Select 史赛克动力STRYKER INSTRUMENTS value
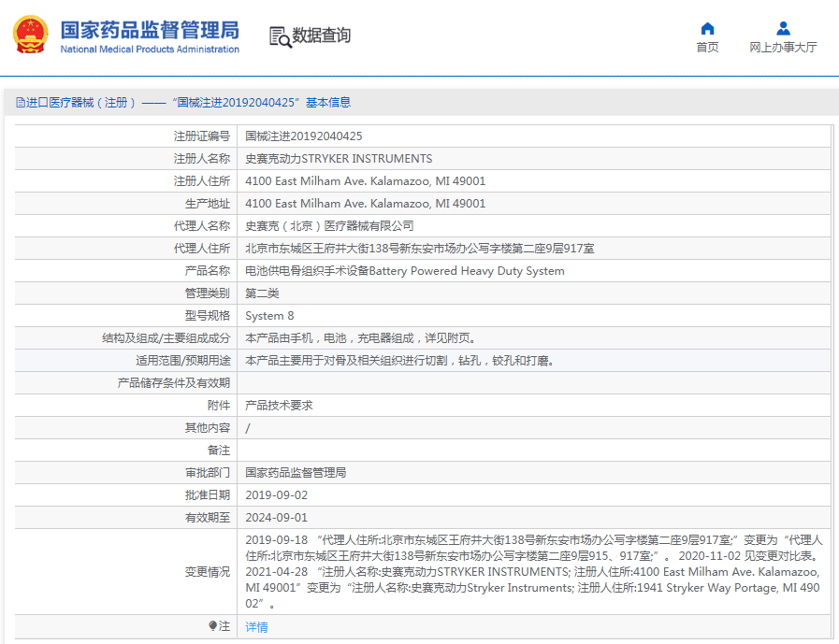The height and width of the screenshot is (644, 839). click(339, 159)
